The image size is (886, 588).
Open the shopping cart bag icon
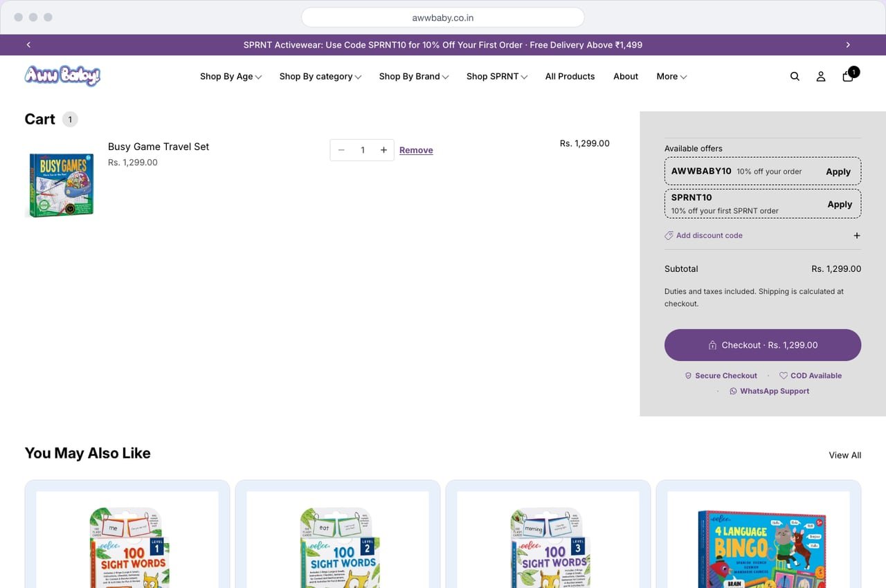coord(848,76)
